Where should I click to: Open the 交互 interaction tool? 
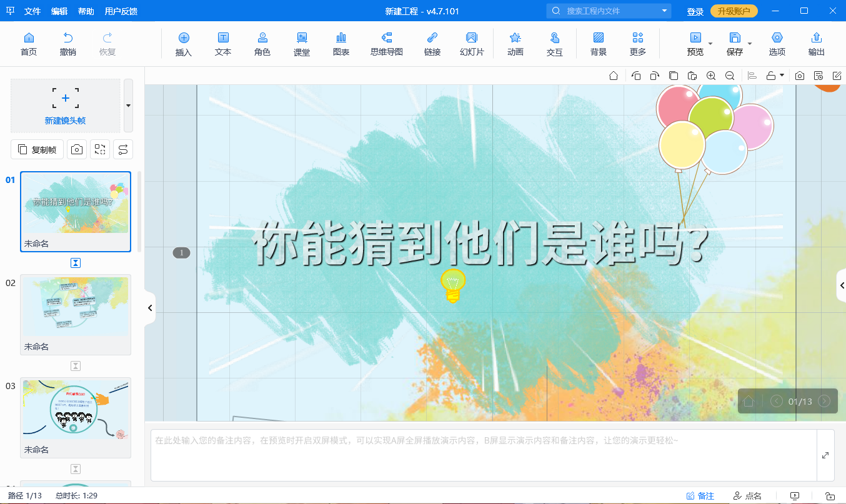click(x=555, y=44)
